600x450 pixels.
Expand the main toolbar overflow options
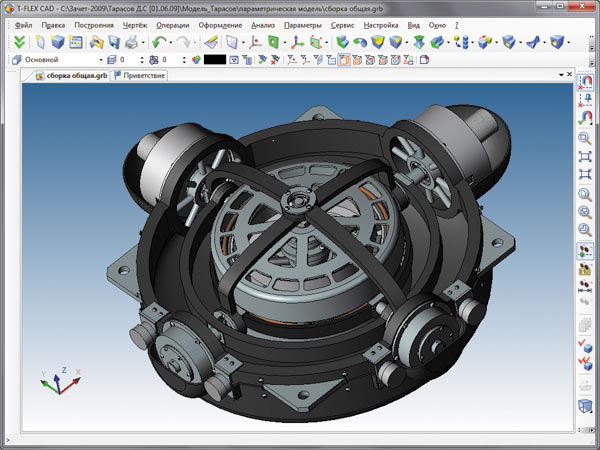[592, 45]
